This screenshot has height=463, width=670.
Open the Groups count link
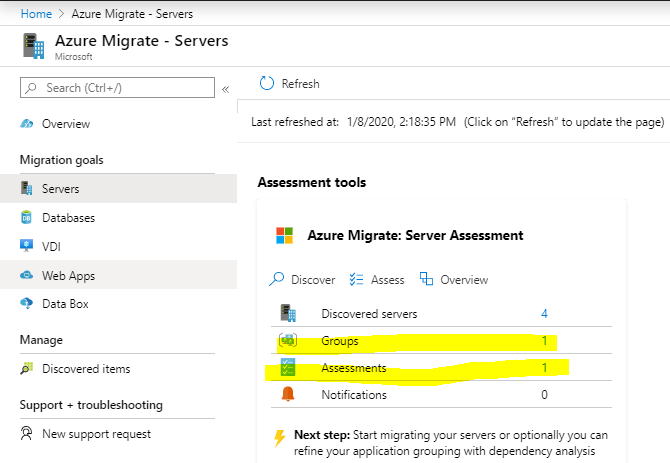click(544, 340)
